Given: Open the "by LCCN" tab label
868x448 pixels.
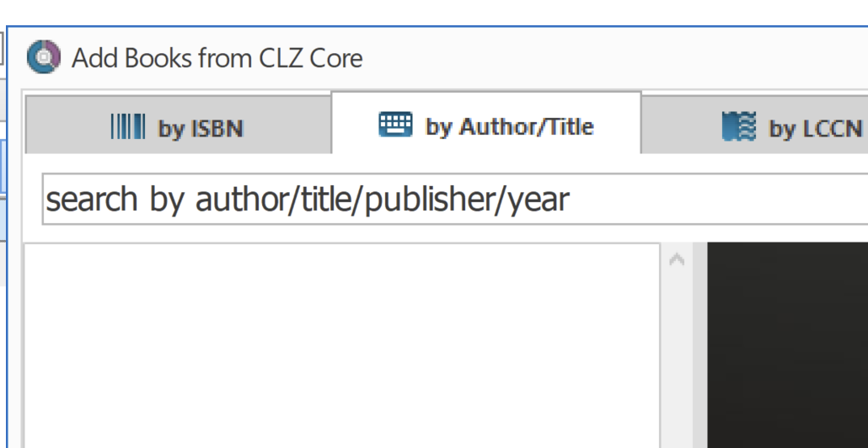Looking at the screenshot, I should point(815,128).
